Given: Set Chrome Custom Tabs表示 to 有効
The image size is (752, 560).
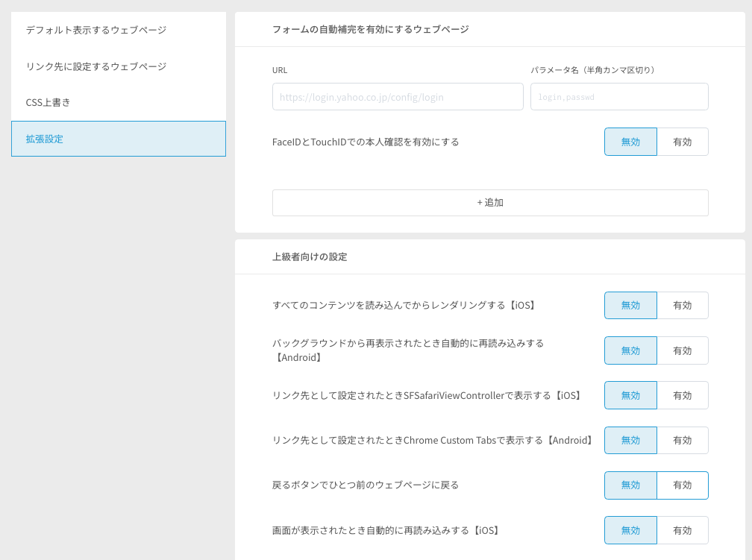Looking at the screenshot, I should click(x=683, y=440).
